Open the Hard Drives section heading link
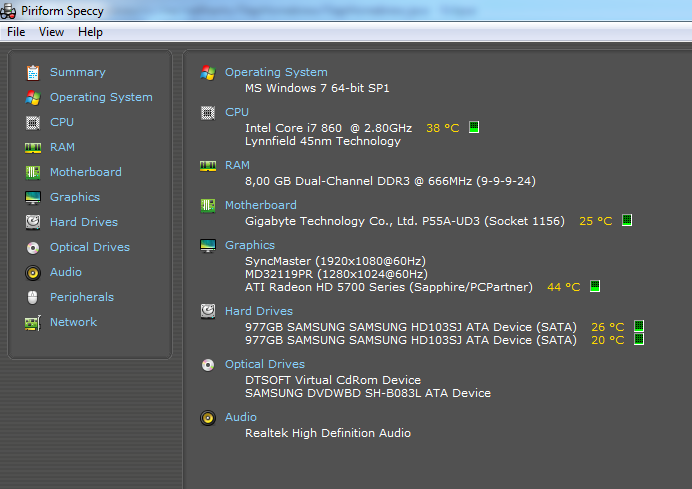 [x=259, y=311]
